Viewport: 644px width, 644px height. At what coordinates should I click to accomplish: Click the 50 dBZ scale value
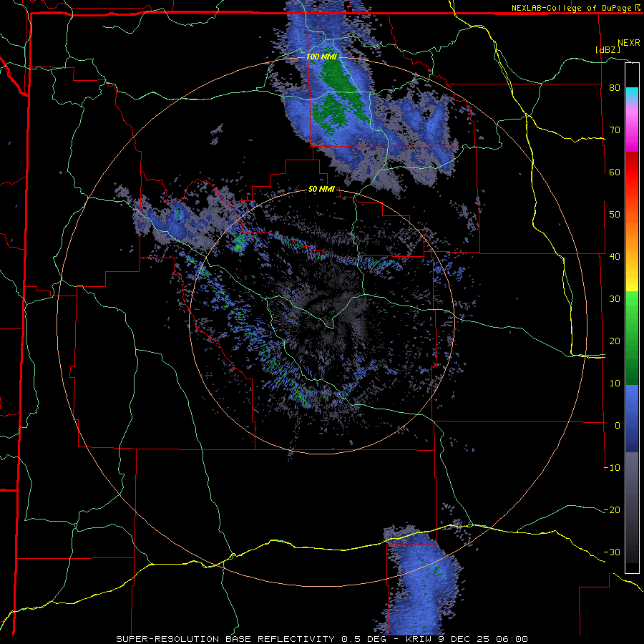point(615,215)
